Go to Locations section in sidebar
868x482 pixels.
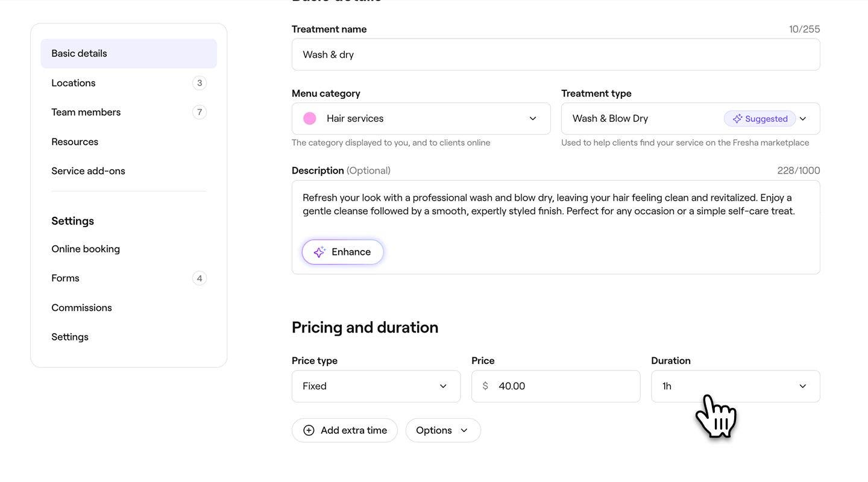[x=74, y=83]
